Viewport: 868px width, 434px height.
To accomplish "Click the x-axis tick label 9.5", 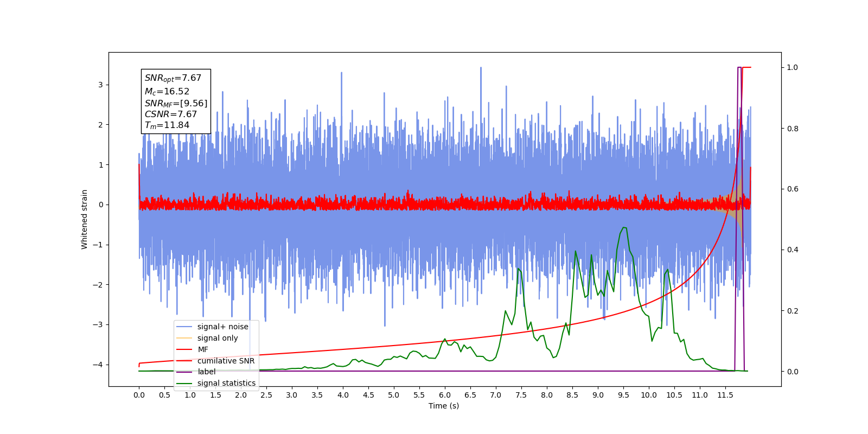I will 623,395.
